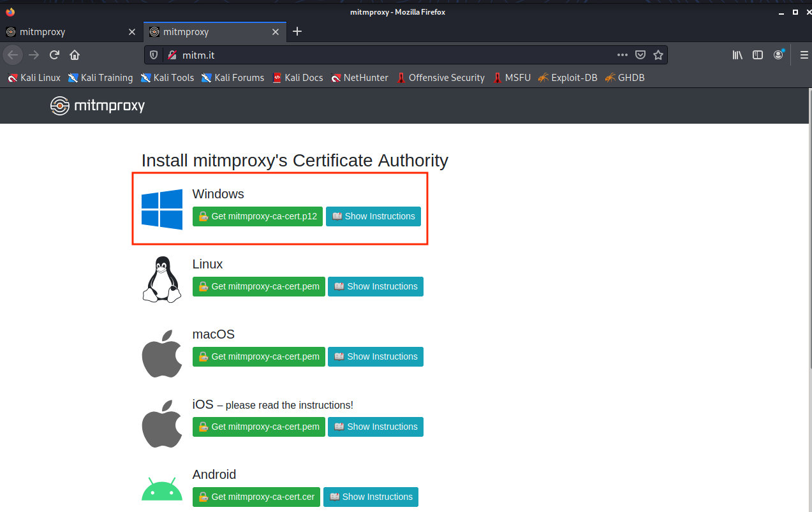Image resolution: width=812 pixels, height=512 pixels.
Task: Save page to Pocket
Action: tap(640, 55)
